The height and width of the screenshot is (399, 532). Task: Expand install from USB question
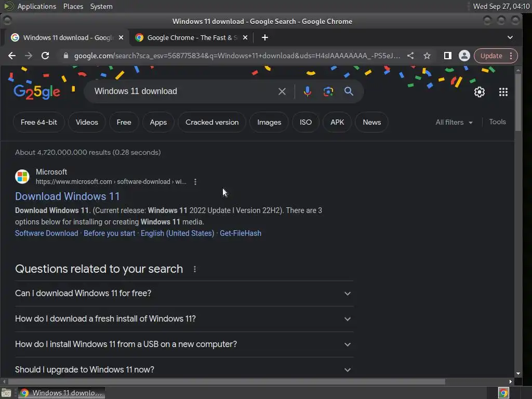point(184,344)
